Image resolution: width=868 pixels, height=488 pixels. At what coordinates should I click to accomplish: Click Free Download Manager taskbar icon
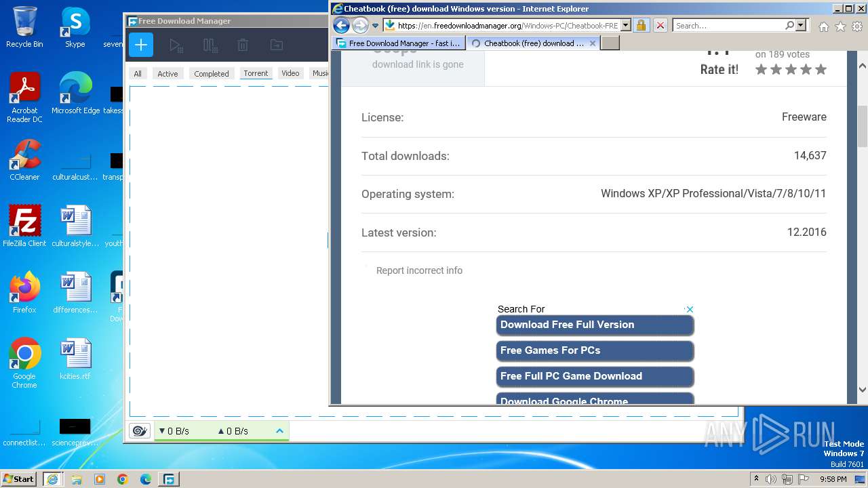pos(169,479)
